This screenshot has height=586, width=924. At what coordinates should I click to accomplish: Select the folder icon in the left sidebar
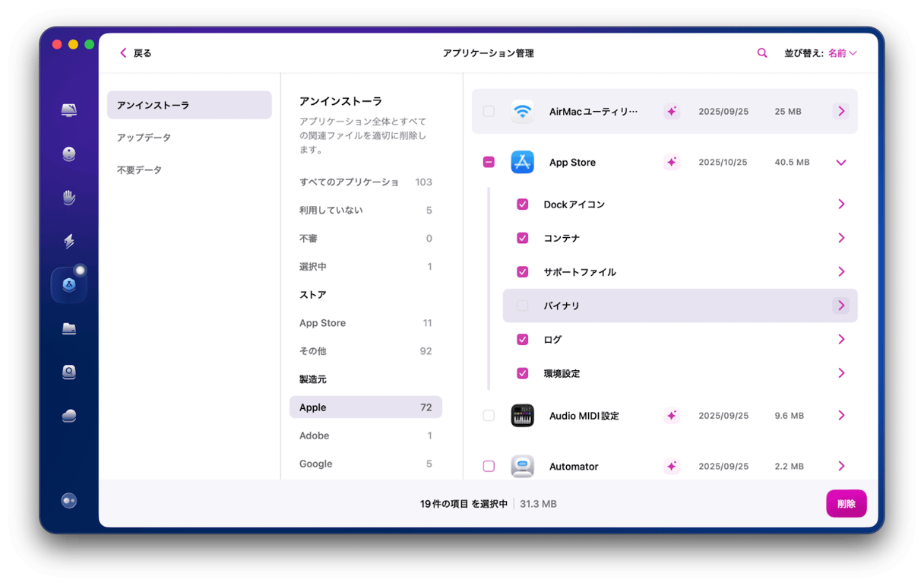[x=68, y=327]
